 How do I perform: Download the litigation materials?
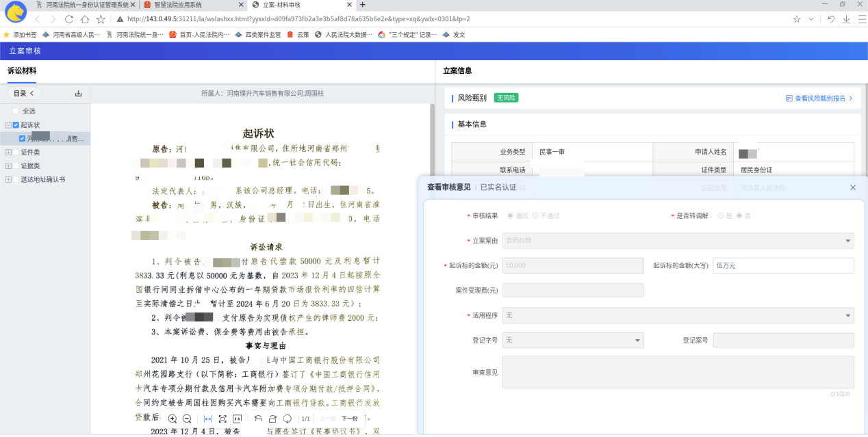[x=78, y=94]
